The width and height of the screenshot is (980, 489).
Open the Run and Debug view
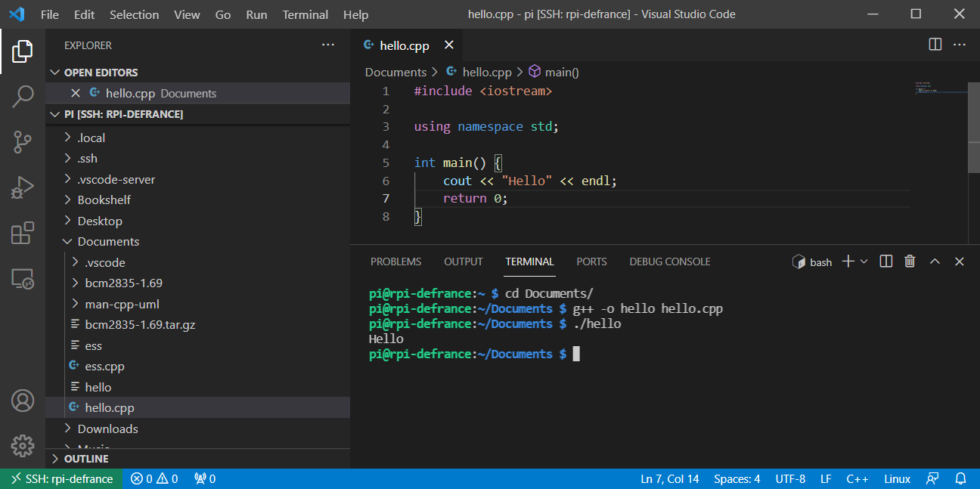23,187
